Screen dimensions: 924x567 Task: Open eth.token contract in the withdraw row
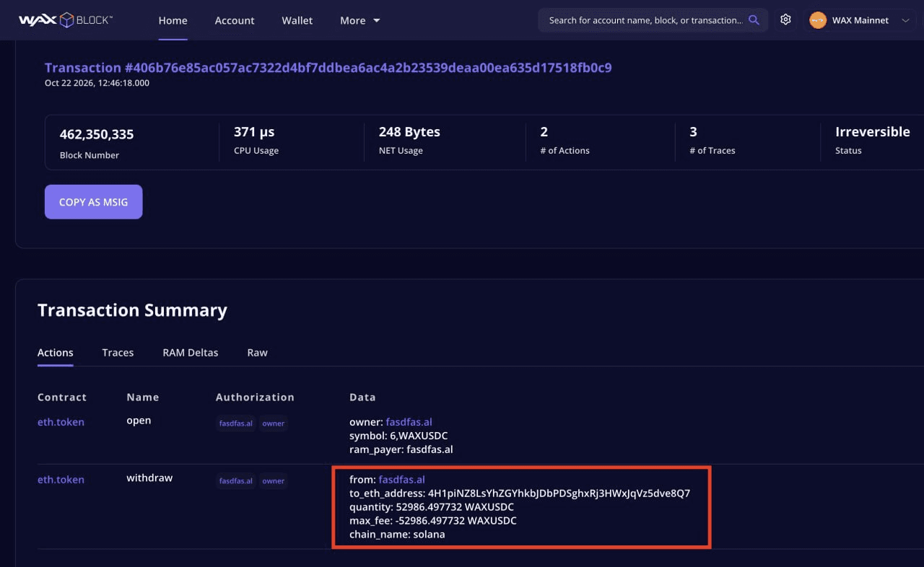tap(61, 480)
